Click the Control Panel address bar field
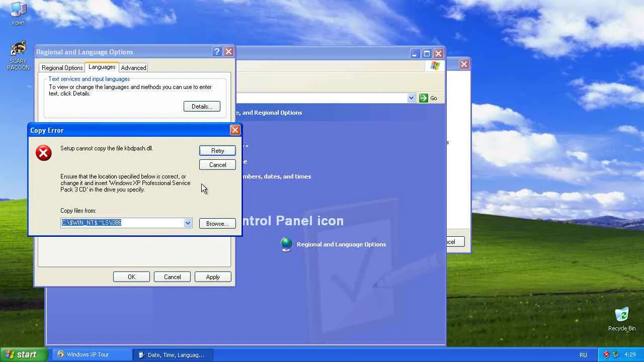This screenshot has width=644, height=362. tap(321, 98)
